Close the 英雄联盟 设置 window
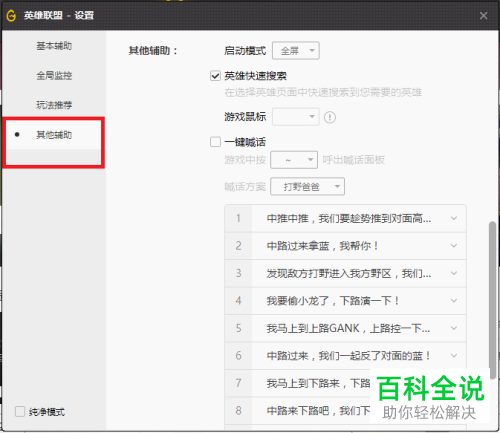 (x=483, y=16)
